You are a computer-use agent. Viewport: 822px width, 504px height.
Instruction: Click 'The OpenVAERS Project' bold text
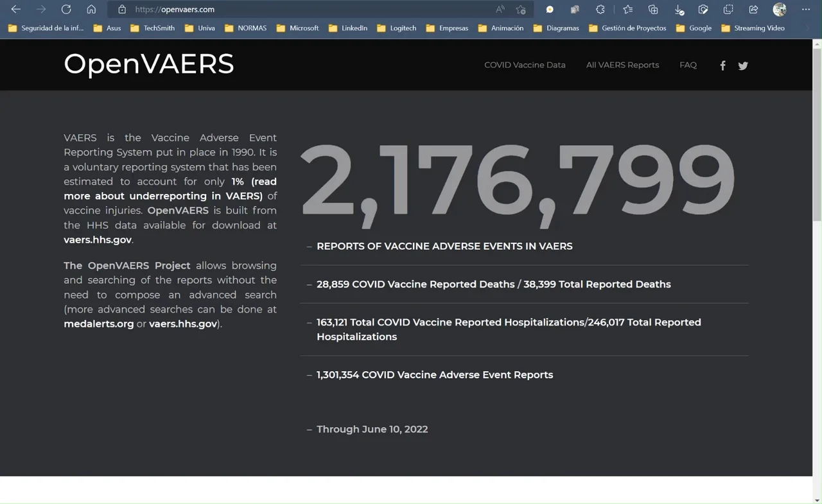click(127, 266)
